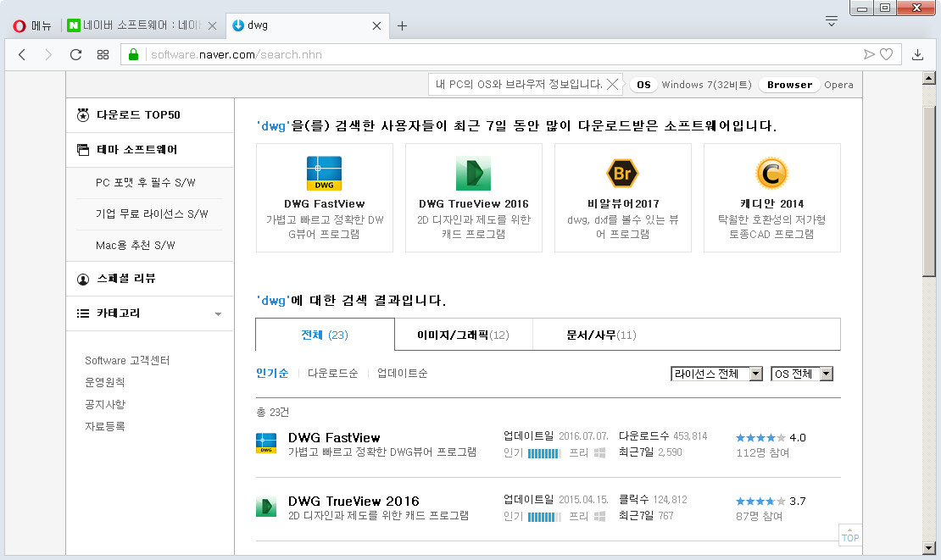This screenshot has width=941, height=560.
Task: Click the scrollbar up arrow
Action: [929, 78]
